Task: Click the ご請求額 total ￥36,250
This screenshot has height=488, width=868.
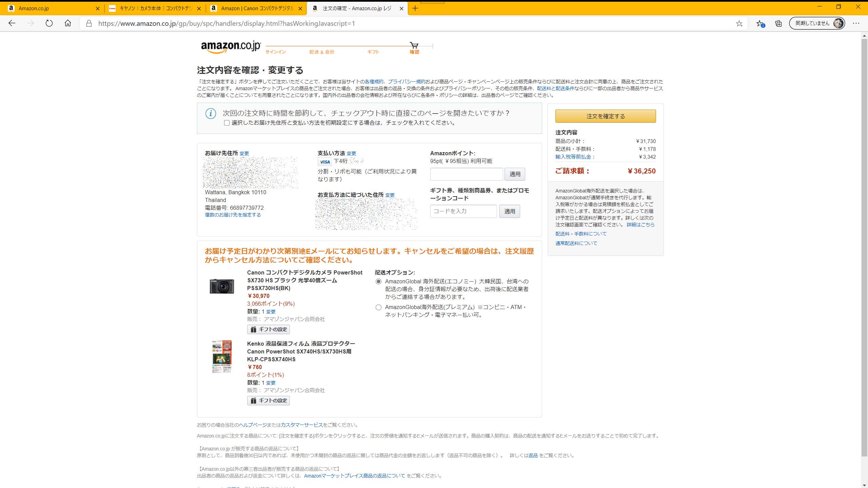Action: 641,171
